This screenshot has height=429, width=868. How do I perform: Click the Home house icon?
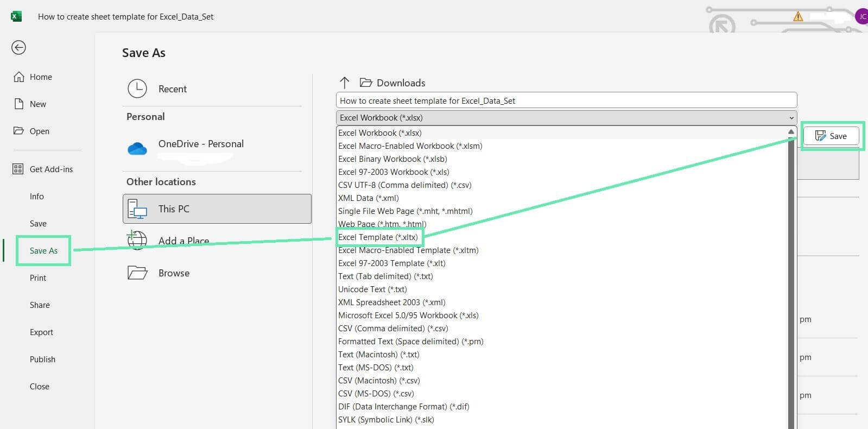(x=19, y=77)
